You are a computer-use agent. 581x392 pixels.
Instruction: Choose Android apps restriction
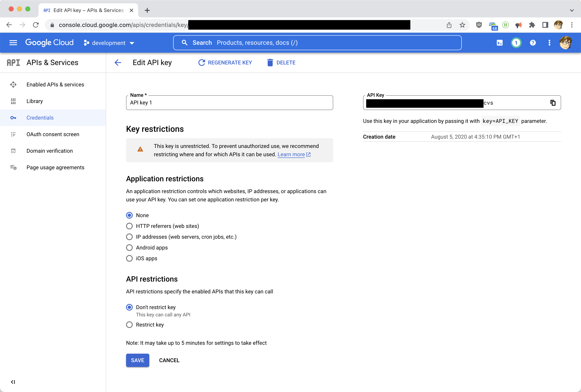pos(129,248)
